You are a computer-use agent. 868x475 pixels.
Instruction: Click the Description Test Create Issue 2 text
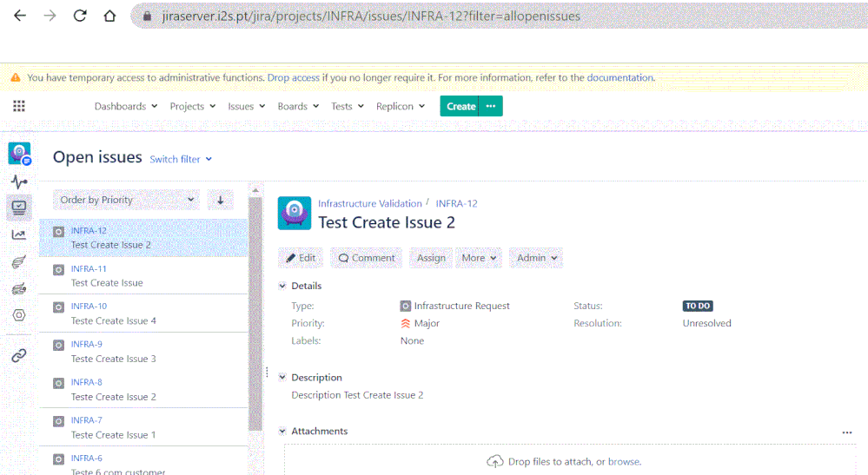(x=358, y=395)
